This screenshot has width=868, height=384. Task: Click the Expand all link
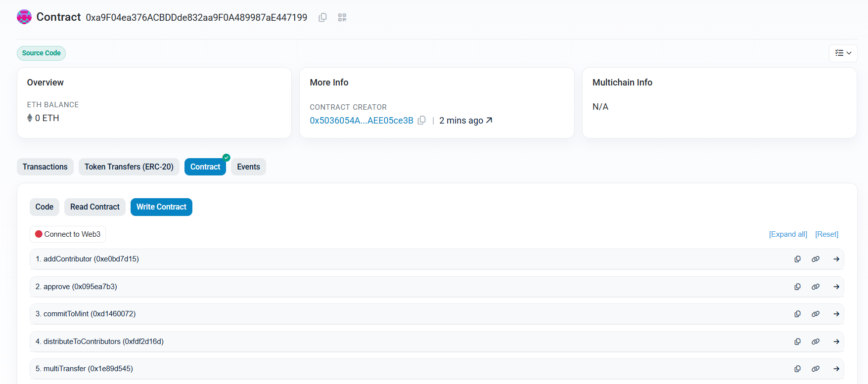787,234
